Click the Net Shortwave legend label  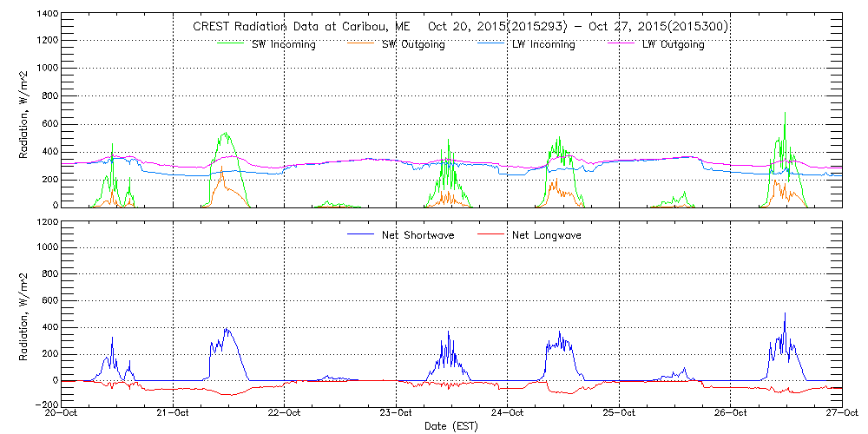(x=418, y=235)
